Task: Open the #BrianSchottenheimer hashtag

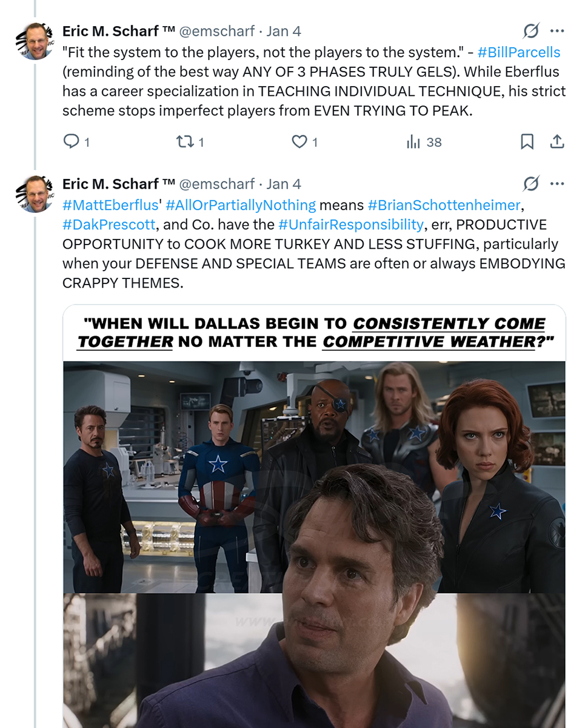Action: [444, 205]
